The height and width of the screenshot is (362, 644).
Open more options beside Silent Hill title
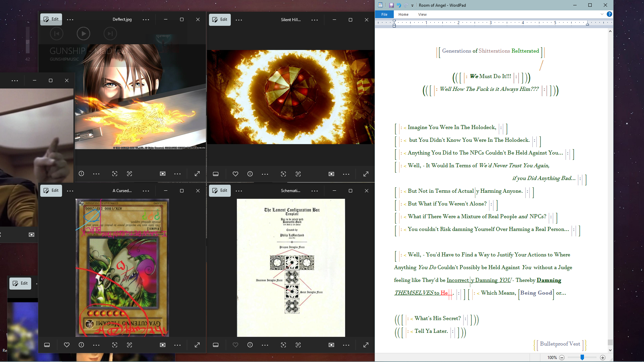pyautogui.click(x=315, y=20)
